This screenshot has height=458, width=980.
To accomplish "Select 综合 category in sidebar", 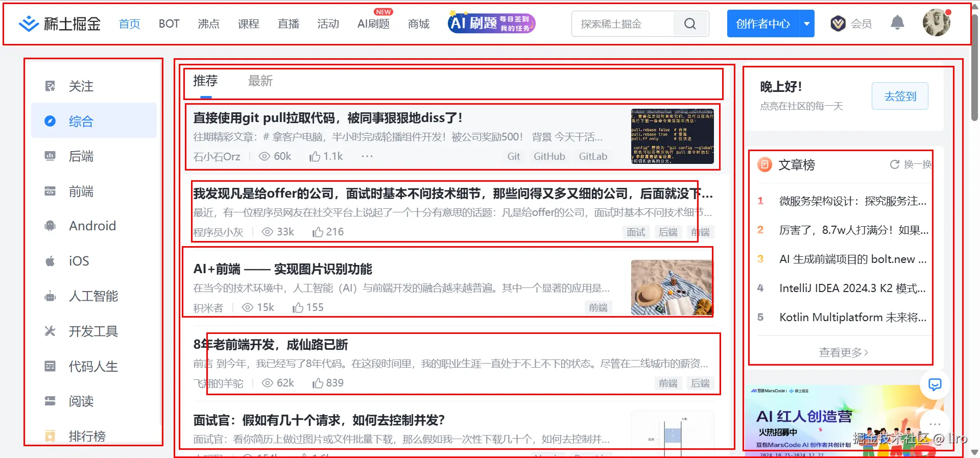I will pyautogui.click(x=94, y=121).
